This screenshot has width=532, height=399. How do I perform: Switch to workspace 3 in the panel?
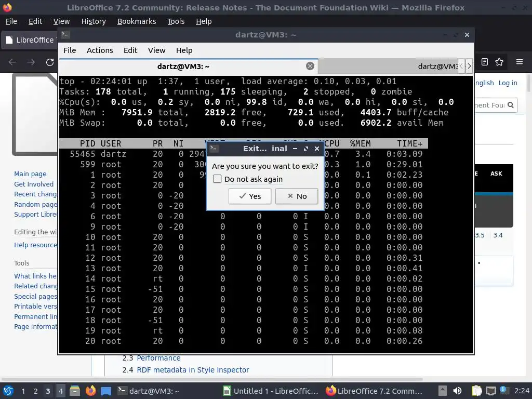(x=48, y=391)
